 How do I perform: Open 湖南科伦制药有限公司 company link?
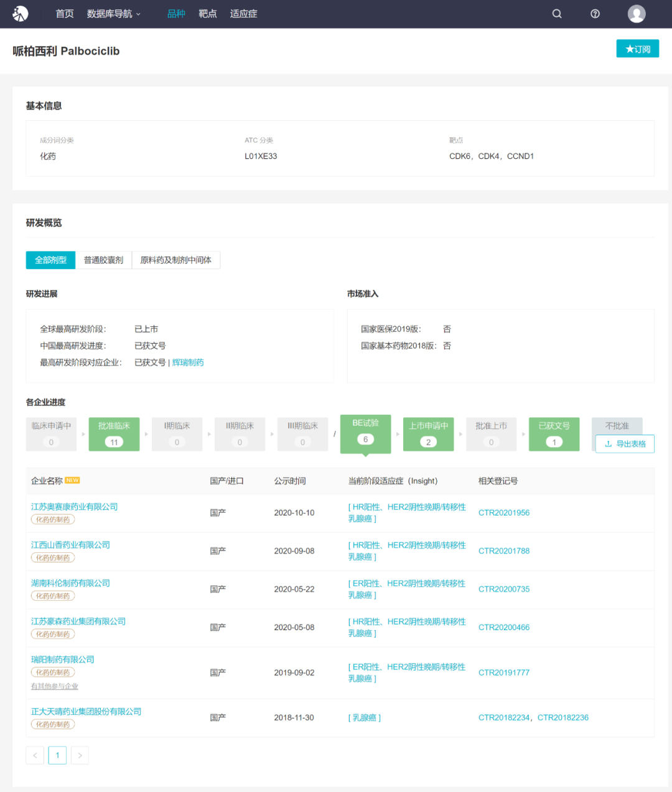71,583
